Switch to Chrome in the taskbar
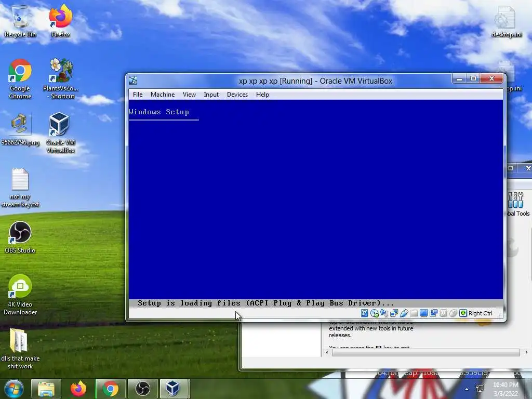 click(111, 389)
